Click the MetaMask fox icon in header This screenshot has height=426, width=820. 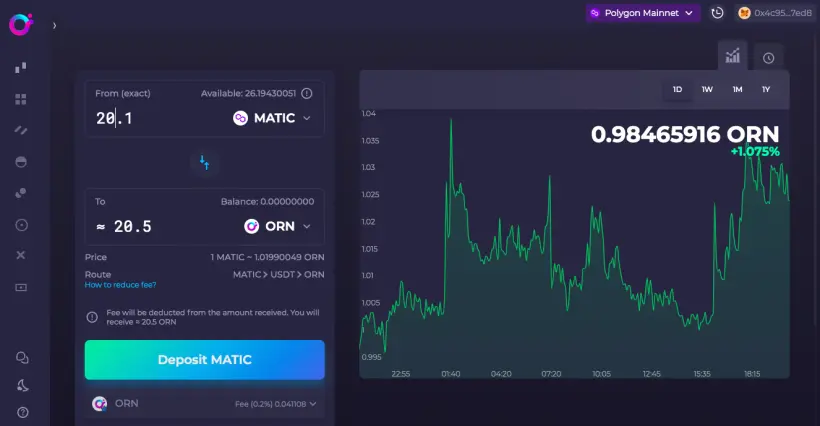(744, 13)
